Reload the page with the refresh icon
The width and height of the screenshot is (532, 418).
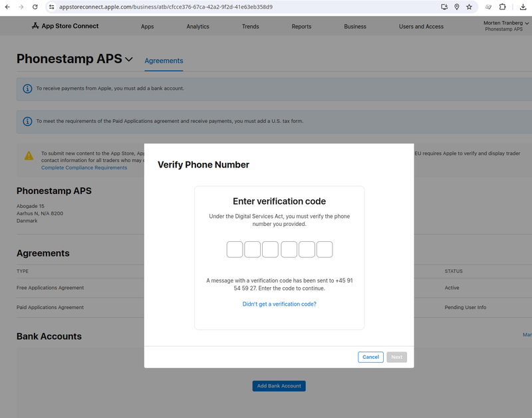tap(35, 7)
